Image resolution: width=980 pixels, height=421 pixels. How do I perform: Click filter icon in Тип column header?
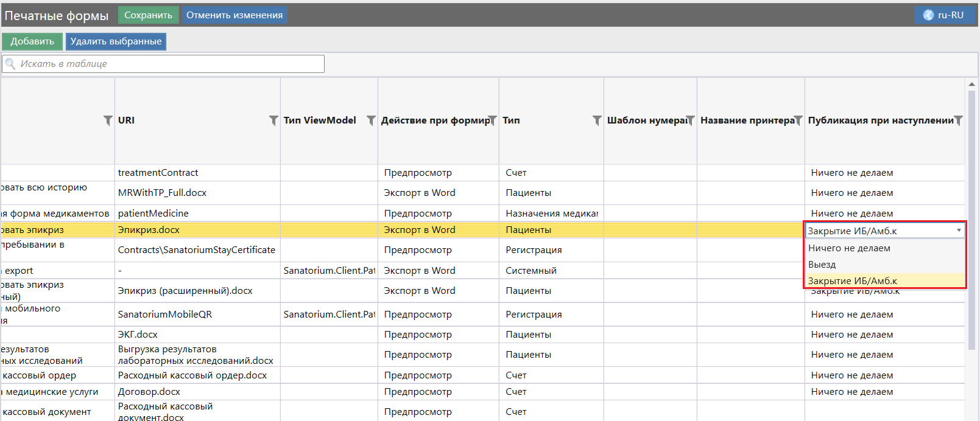597,120
